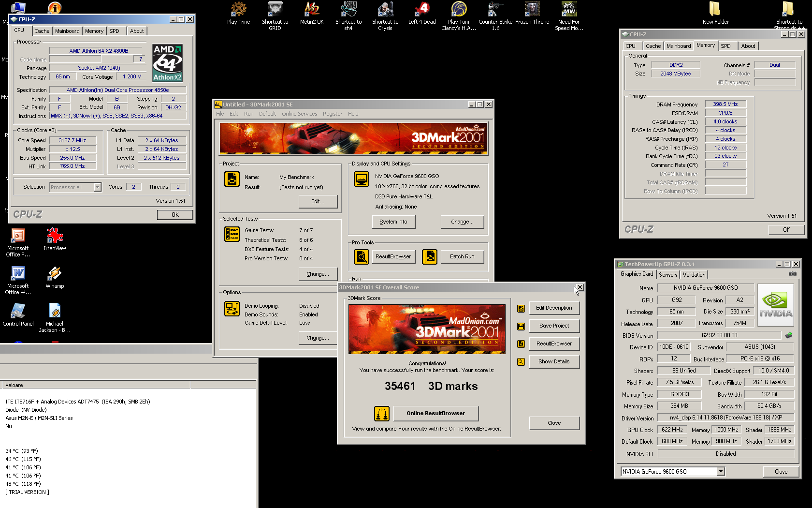The width and height of the screenshot is (812, 508).
Task: Click the GPU-Z BIOS save icon
Action: (789, 335)
